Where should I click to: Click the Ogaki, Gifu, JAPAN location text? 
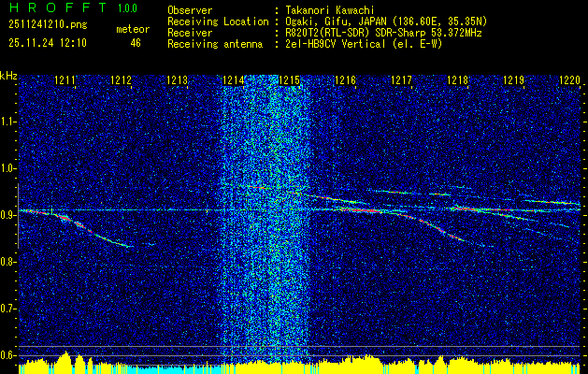point(386,22)
